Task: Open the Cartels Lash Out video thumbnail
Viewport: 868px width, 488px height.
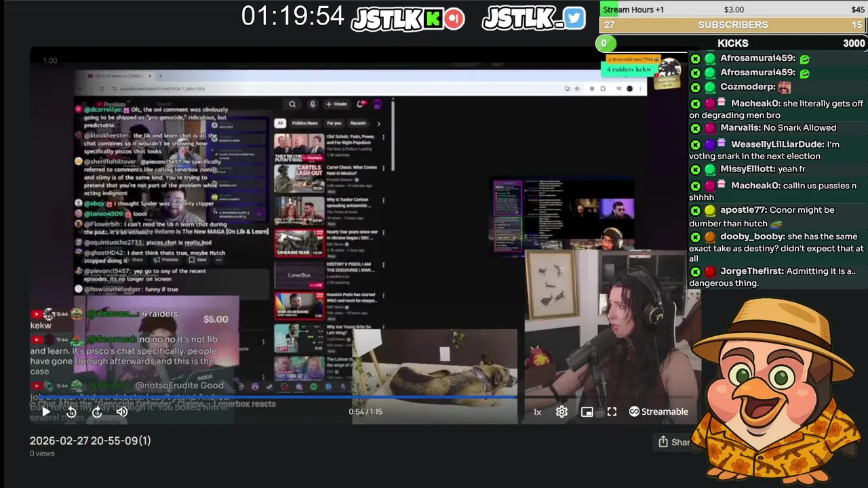Action: tap(299, 179)
